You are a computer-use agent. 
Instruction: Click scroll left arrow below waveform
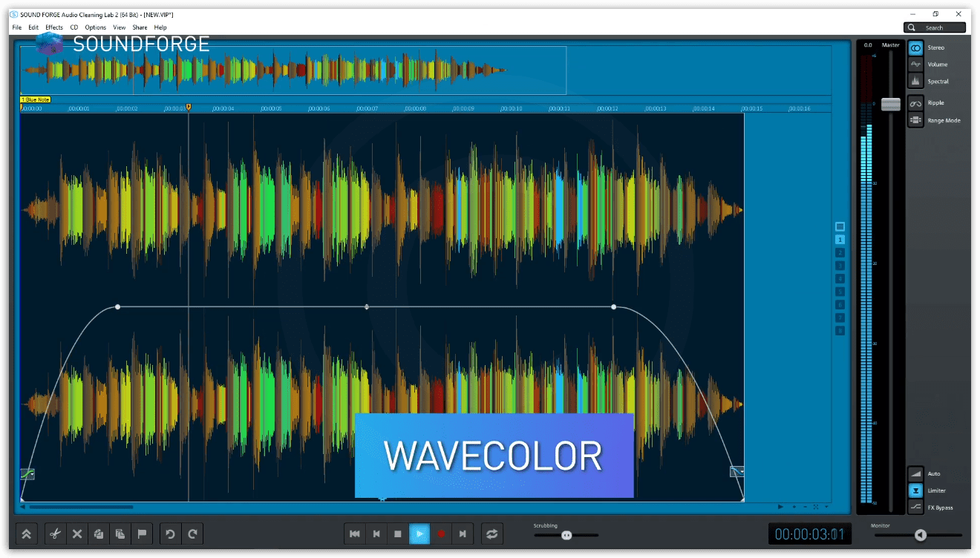pos(23,507)
